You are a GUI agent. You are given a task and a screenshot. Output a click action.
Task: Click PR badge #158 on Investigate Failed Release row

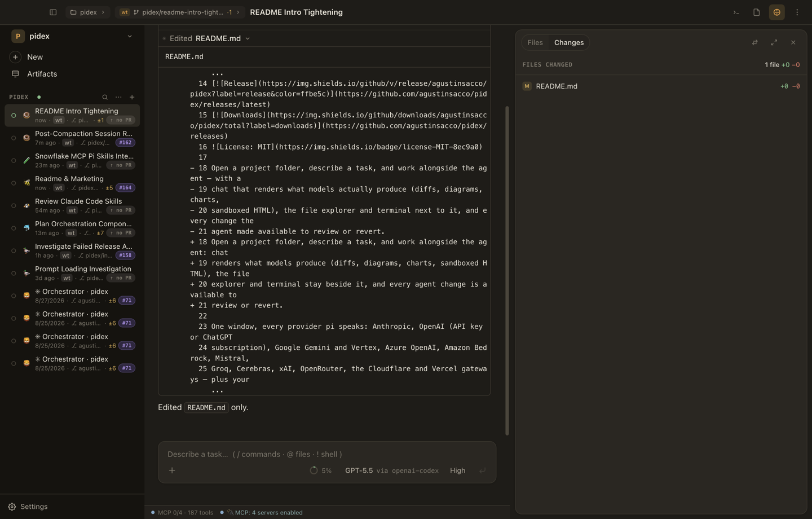point(125,256)
